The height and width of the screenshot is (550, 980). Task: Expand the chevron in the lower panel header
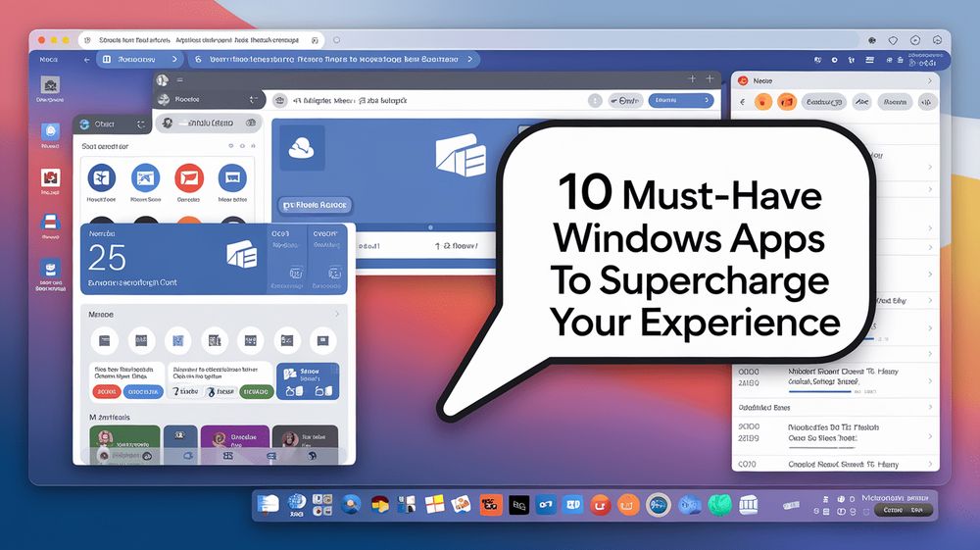(x=337, y=314)
